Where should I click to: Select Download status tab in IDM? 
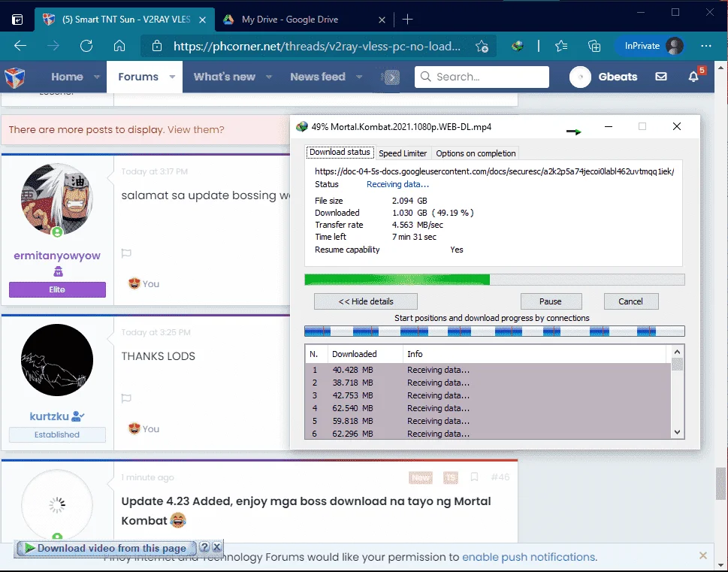tap(340, 153)
